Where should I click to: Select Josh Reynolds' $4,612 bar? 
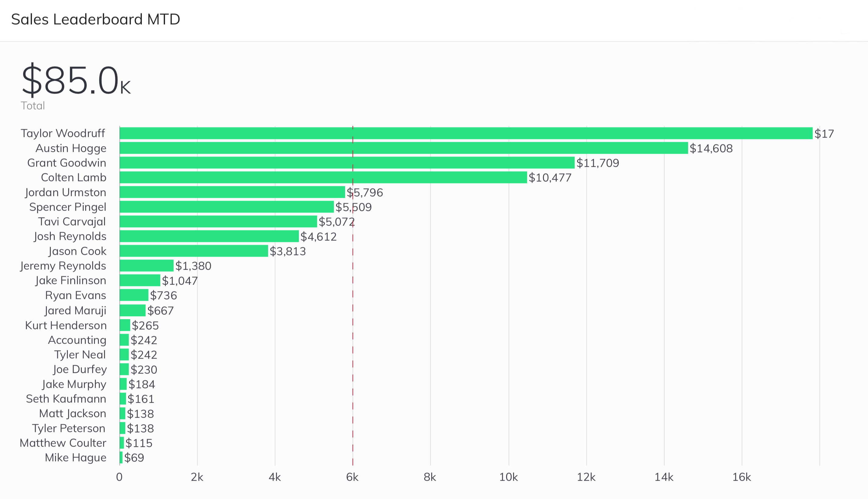(209, 237)
